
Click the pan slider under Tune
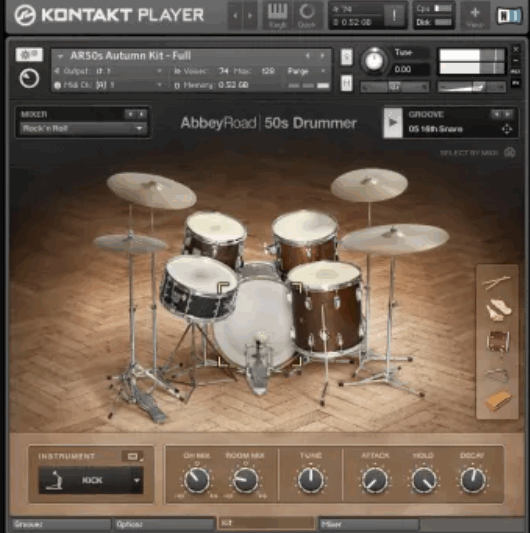click(394, 87)
